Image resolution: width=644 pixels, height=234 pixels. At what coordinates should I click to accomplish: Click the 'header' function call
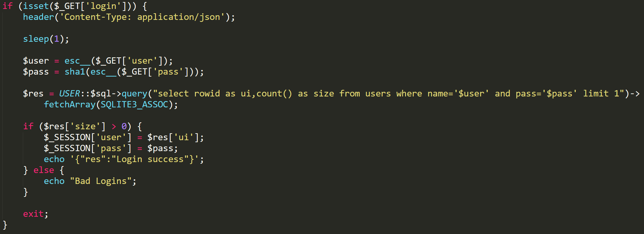click(x=38, y=17)
